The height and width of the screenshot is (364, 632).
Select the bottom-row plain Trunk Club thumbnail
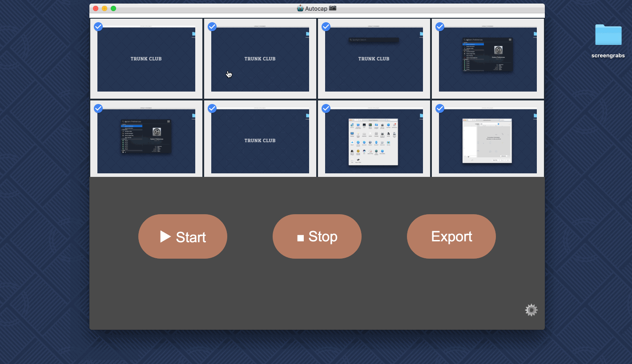[260, 140]
